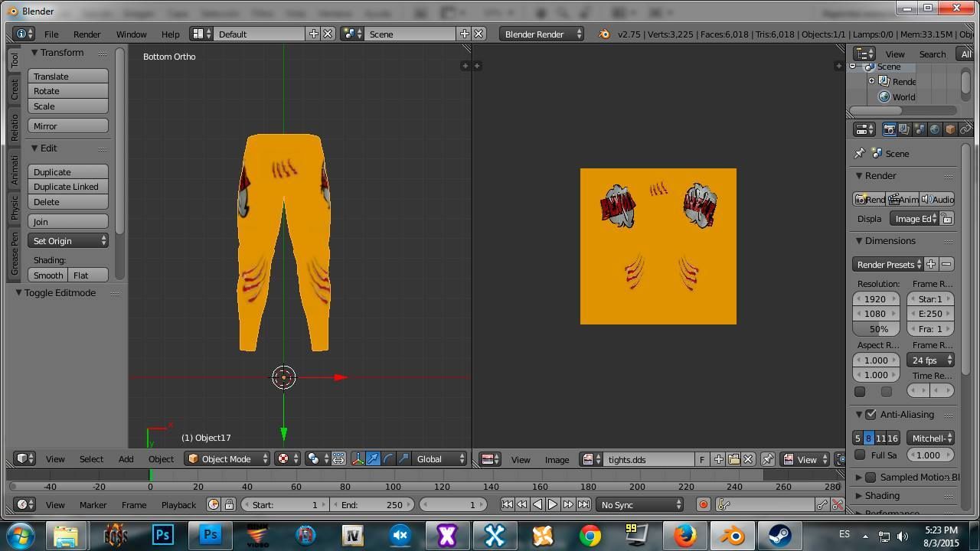Toggle the timeline preview range clock
Screen dimensions: 980x551
214,504
